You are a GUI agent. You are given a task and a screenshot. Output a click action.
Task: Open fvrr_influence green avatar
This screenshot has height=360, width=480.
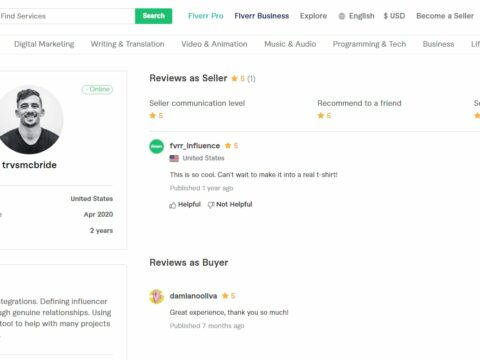pos(156,146)
